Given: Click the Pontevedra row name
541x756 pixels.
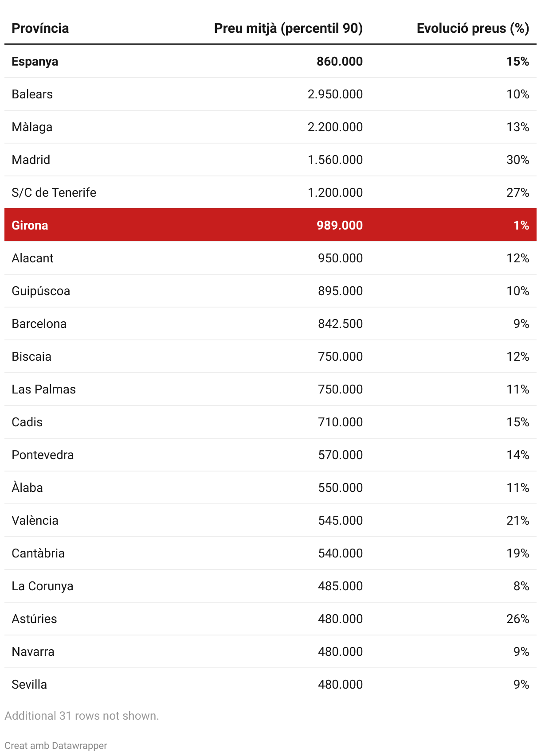Looking at the screenshot, I should (x=43, y=455).
